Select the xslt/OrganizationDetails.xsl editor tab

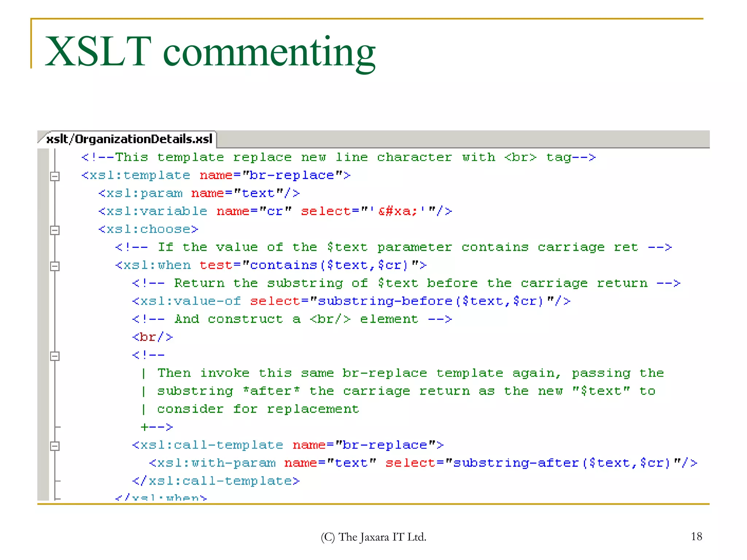coord(128,139)
